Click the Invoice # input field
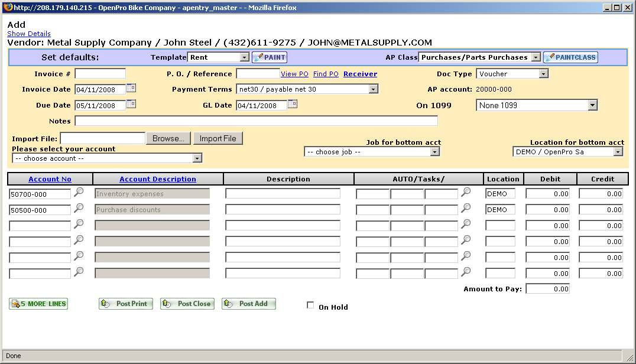The width and height of the screenshot is (636, 364). click(100, 74)
